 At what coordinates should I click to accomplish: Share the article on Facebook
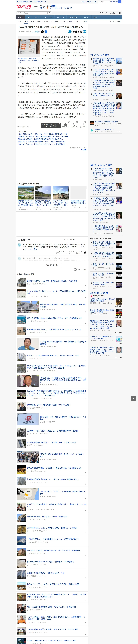click(46, 32)
